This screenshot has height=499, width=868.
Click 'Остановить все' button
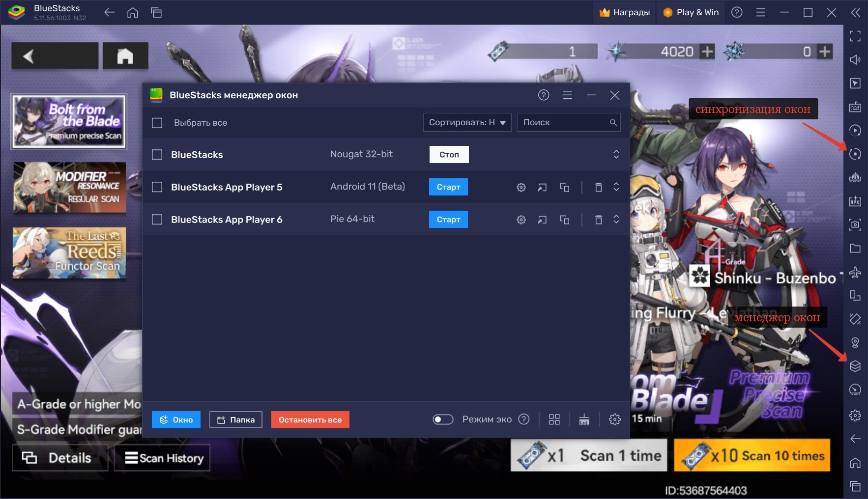310,420
